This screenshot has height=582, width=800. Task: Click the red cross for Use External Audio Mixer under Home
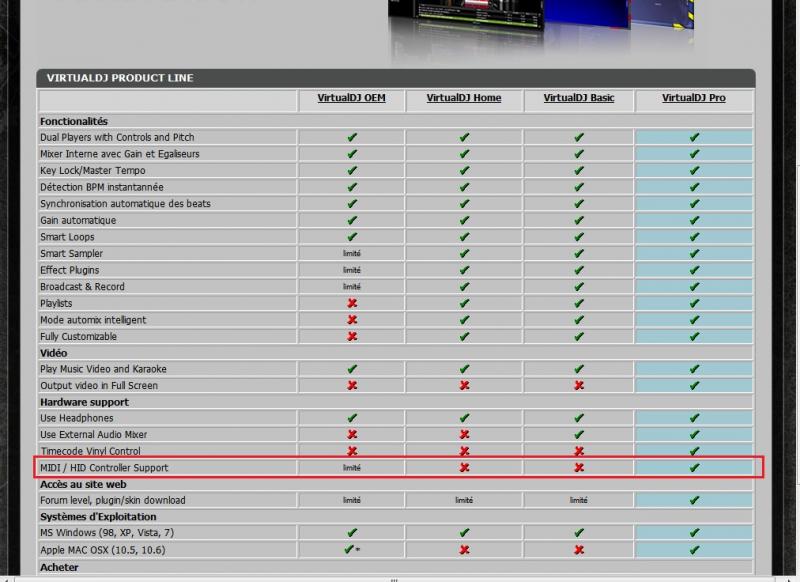tap(464, 434)
